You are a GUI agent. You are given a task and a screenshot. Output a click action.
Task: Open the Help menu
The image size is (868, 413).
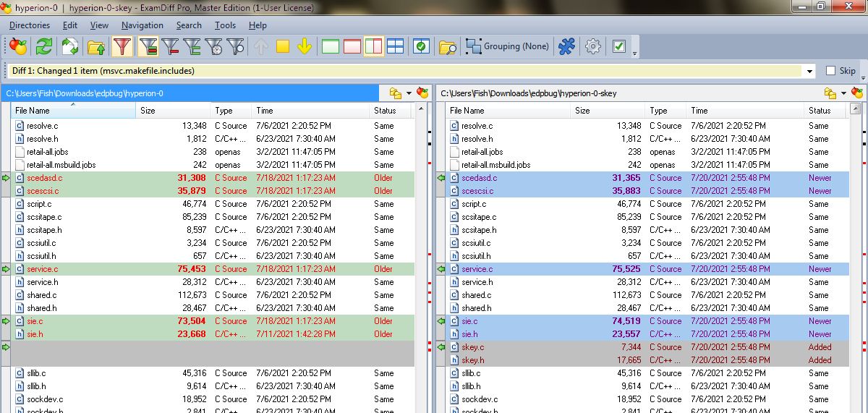coord(258,25)
